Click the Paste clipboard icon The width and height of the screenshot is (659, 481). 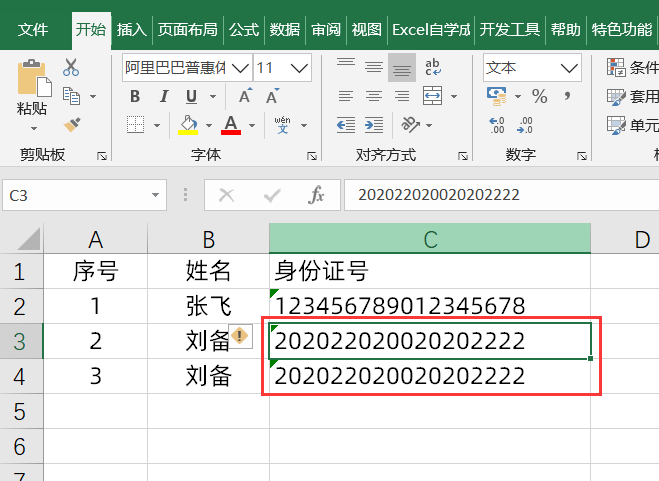[32, 78]
